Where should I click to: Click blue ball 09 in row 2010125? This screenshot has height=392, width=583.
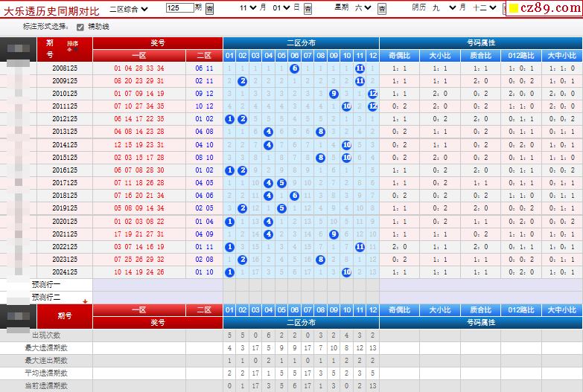point(334,94)
